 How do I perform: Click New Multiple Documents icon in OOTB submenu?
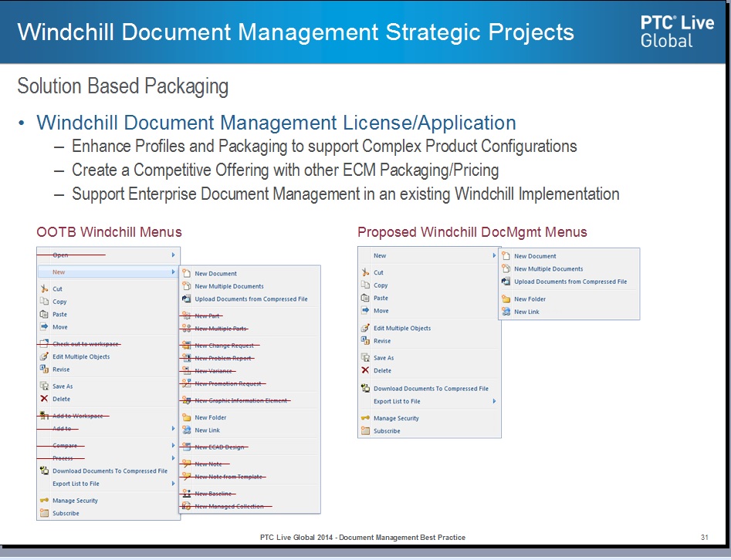(187, 286)
